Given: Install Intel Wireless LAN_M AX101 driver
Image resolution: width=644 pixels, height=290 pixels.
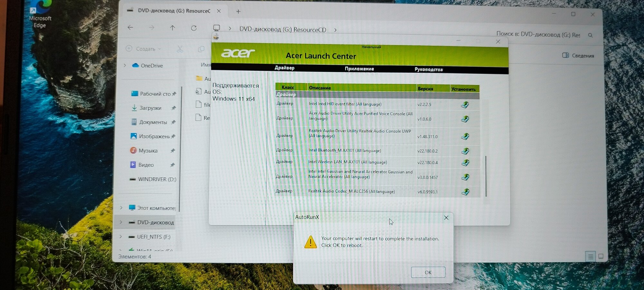Looking at the screenshot, I should pos(465,162).
